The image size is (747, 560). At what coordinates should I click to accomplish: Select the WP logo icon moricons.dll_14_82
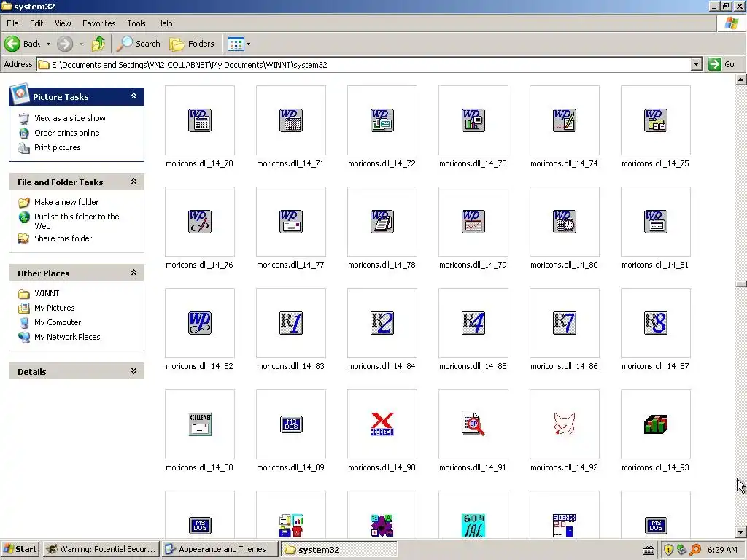point(200,323)
